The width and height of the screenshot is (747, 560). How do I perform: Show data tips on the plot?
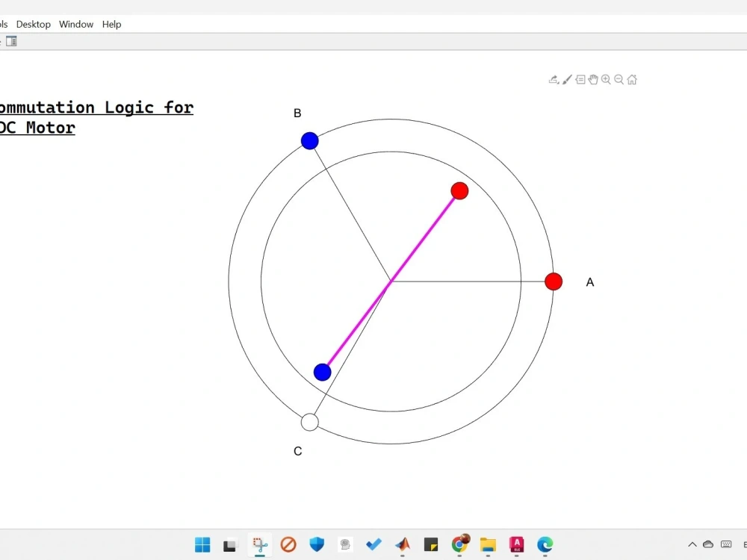point(580,79)
